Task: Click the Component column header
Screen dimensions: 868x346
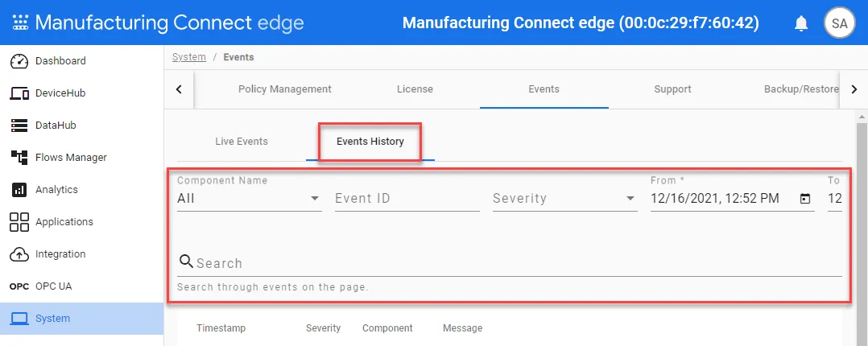Action: click(387, 328)
